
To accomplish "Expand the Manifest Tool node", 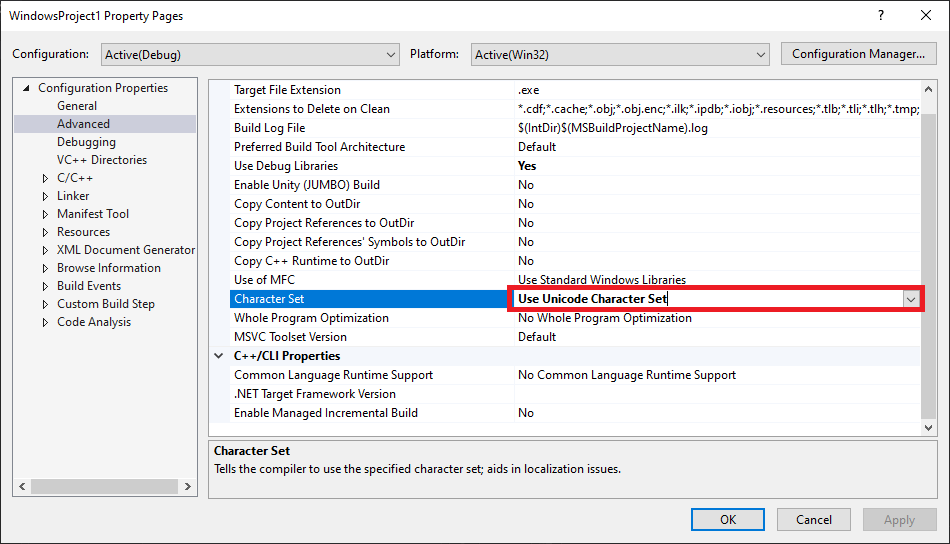I will click(x=45, y=214).
